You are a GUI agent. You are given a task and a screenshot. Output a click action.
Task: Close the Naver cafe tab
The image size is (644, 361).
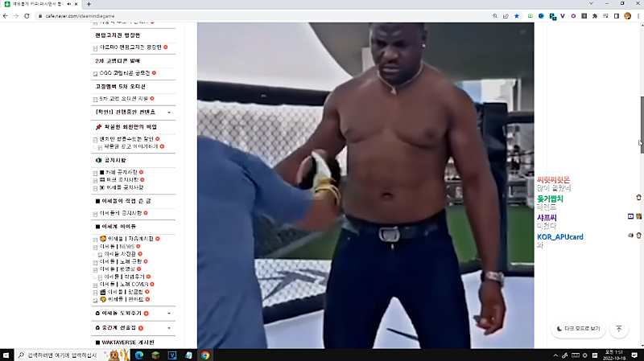pos(76,4)
